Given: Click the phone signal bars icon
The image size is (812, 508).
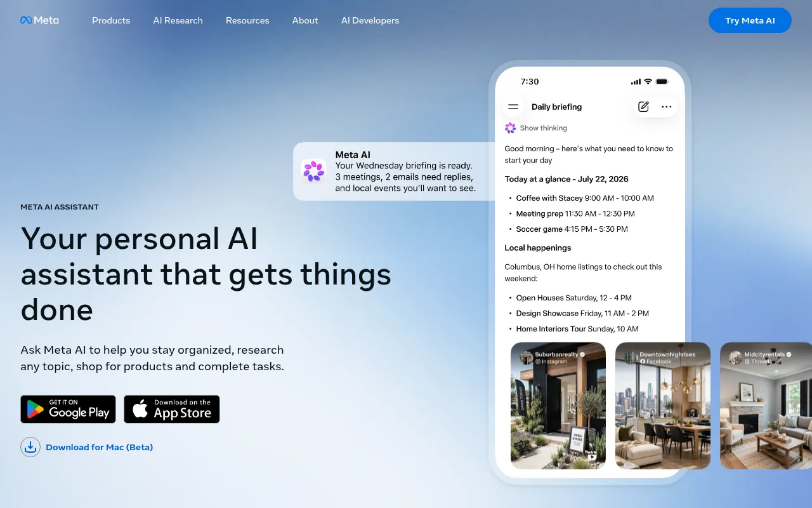Looking at the screenshot, I should tap(636, 82).
